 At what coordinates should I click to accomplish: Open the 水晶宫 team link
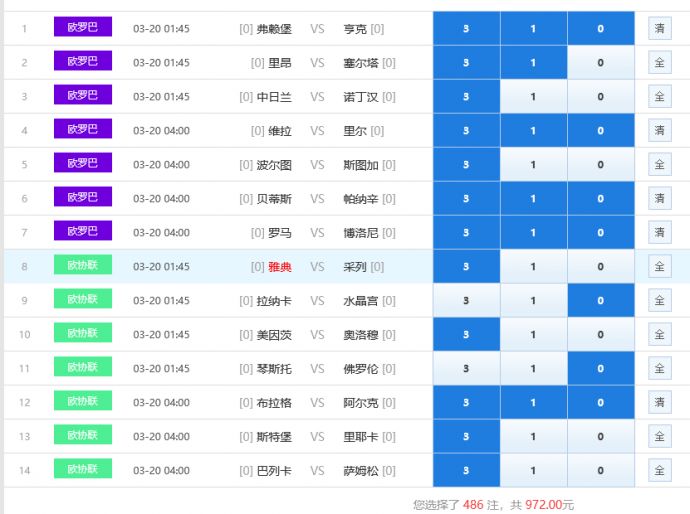pyautogui.click(x=360, y=301)
